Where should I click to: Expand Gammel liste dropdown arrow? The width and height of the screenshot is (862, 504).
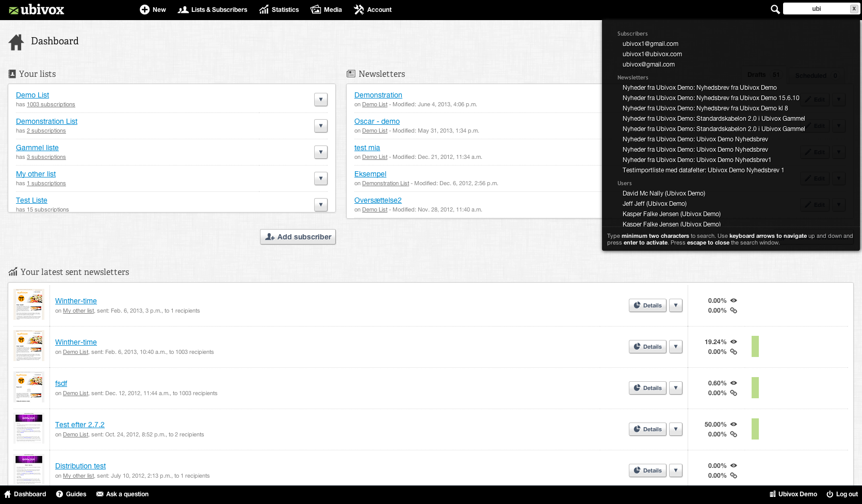pos(321,152)
